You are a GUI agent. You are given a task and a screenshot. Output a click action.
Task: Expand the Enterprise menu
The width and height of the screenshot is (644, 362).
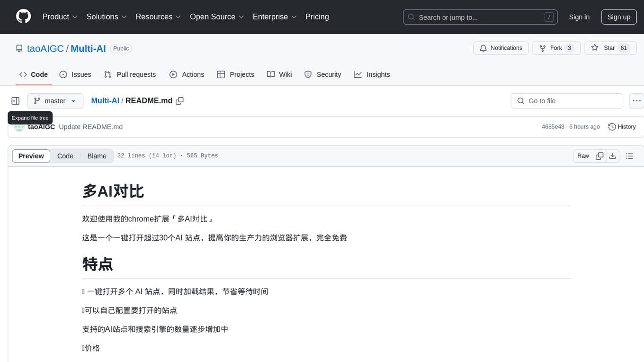coord(275,17)
